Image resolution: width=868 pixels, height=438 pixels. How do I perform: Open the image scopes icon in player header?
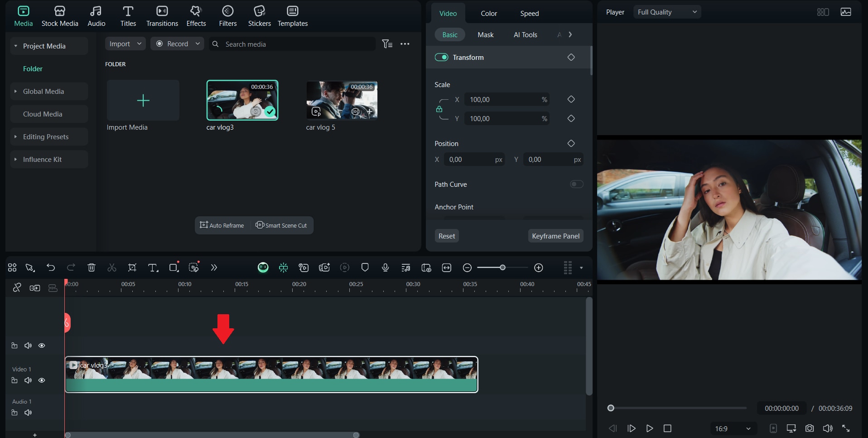pyautogui.click(x=846, y=12)
